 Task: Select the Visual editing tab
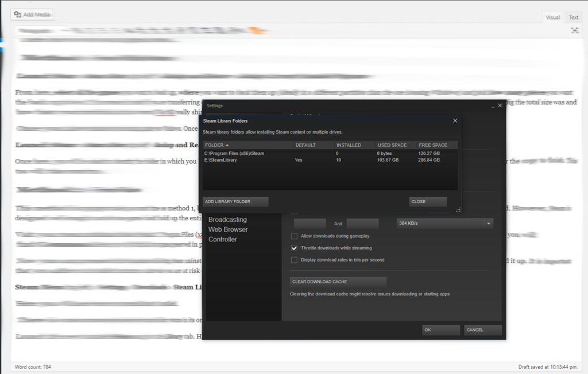(552, 17)
